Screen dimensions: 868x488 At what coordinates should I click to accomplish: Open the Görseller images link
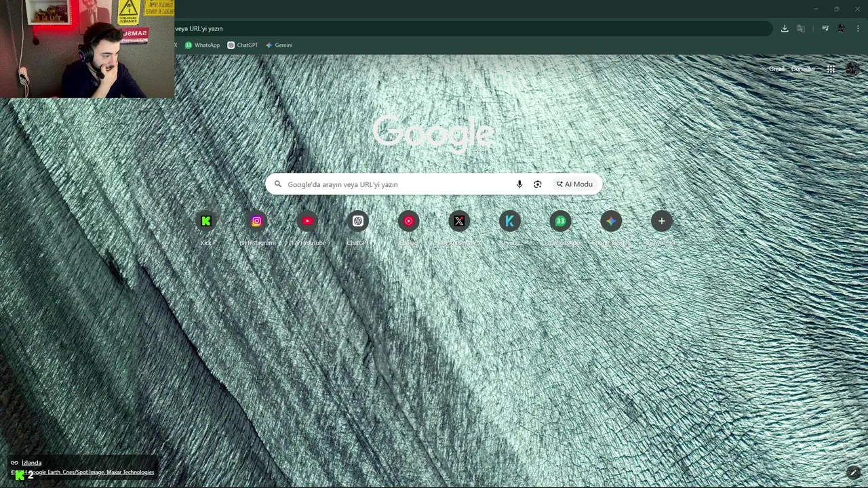pyautogui.click(x=803, y=69)
